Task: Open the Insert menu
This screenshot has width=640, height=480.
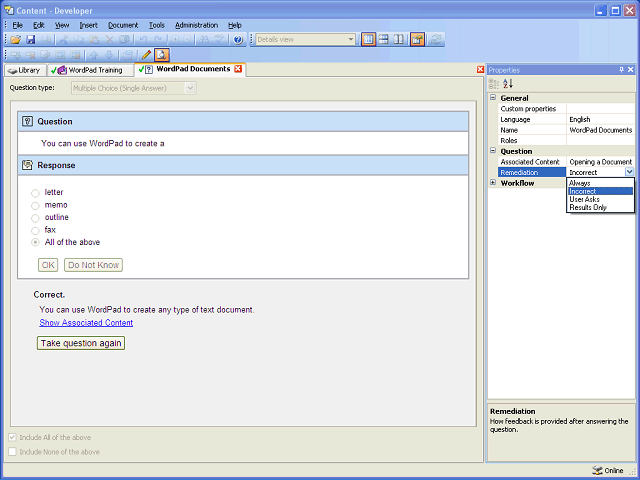Action: [88, 25]
